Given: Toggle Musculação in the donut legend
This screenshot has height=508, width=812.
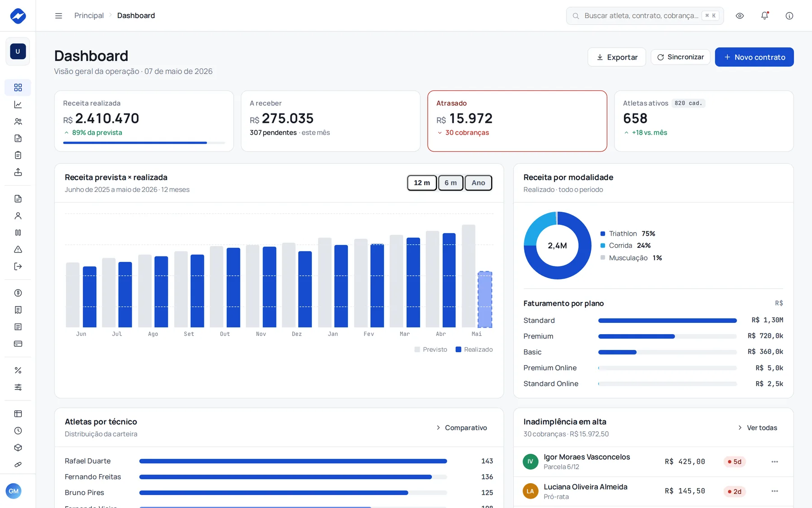Looking at the screenshot, I should point(631,258).
